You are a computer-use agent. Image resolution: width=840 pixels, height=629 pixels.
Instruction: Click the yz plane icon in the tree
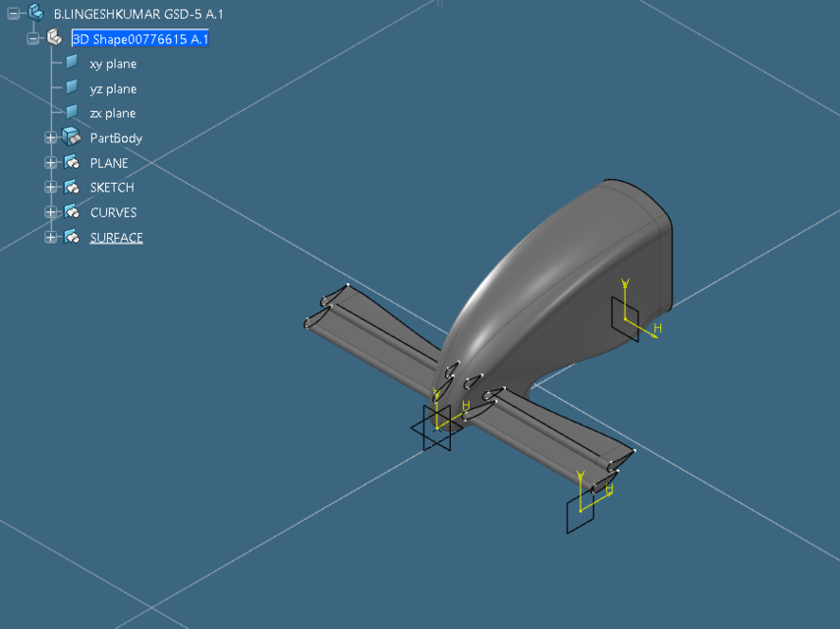tap(71, 87)
